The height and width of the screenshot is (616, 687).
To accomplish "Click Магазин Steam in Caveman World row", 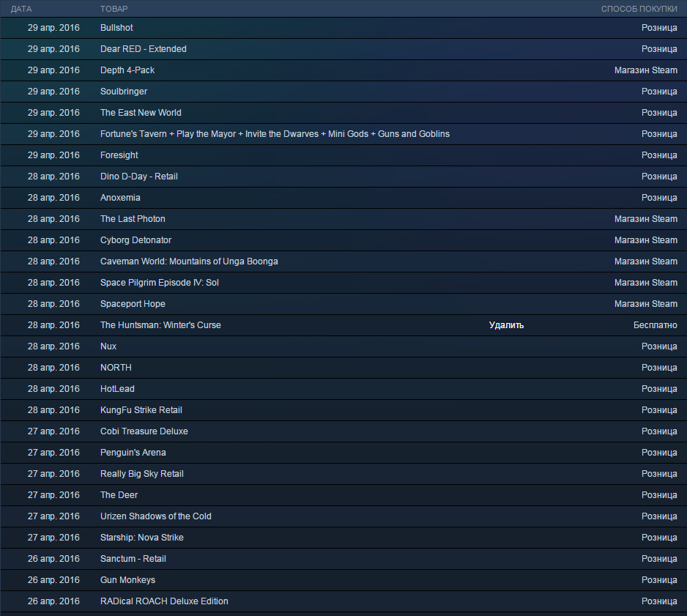I will pos(646,261).
